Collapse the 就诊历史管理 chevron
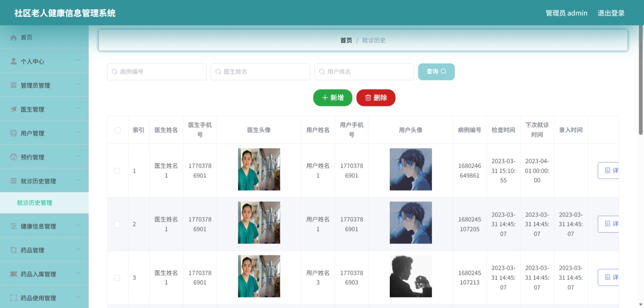 pos(78,180)
